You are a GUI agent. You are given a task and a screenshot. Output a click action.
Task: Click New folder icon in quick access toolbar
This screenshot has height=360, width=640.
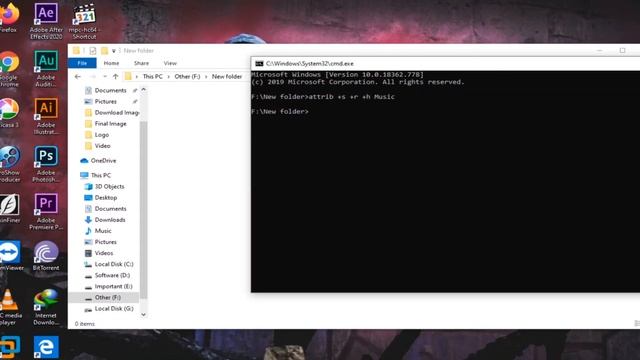[104, 51]
